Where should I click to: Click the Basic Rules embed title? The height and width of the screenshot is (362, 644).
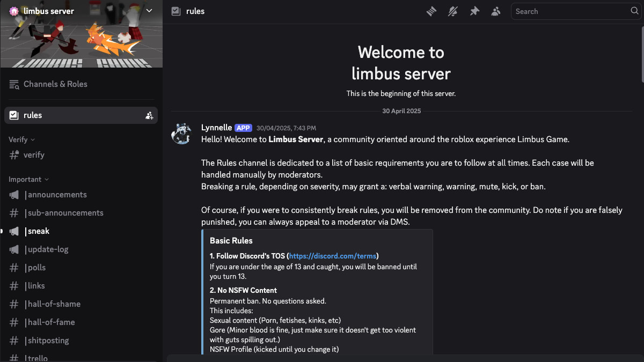(x=231, y=241)
